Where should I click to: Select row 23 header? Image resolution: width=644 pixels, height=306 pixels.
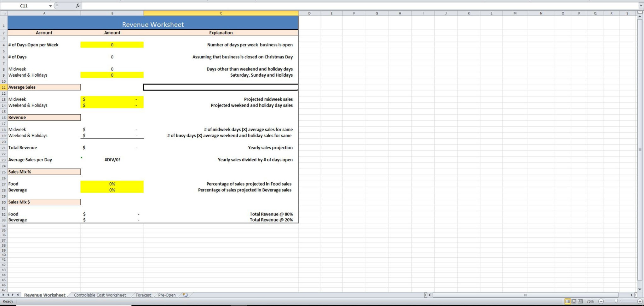point(4,160)
